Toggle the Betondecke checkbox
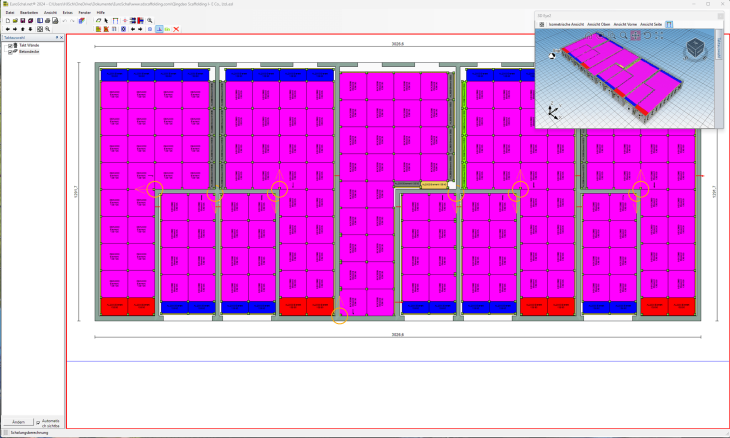This screenshot has width=730, height=438. coord(10,52)
